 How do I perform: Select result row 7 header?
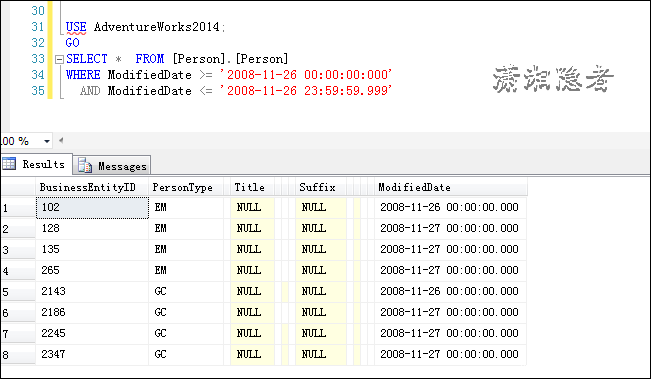pos(18,334)
